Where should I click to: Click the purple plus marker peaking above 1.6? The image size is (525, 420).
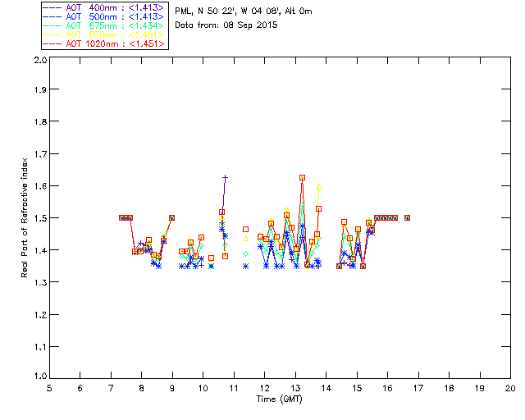[x=225, y=177]
